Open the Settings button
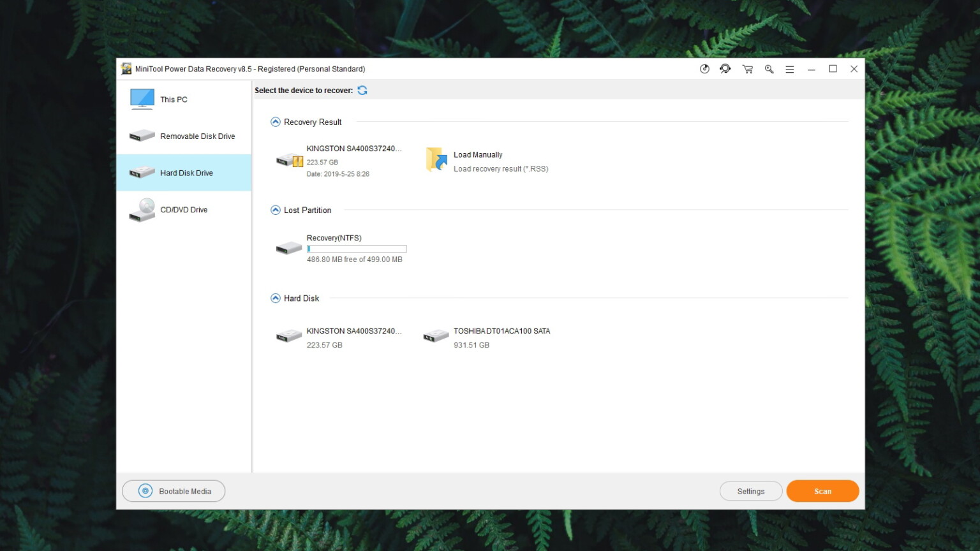 (x=751, y=491)
